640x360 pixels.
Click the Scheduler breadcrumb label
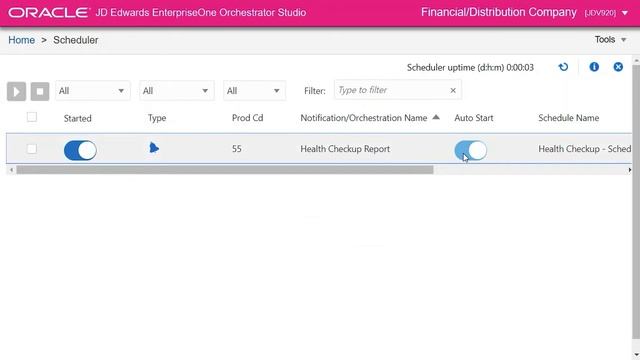point(76,40)
